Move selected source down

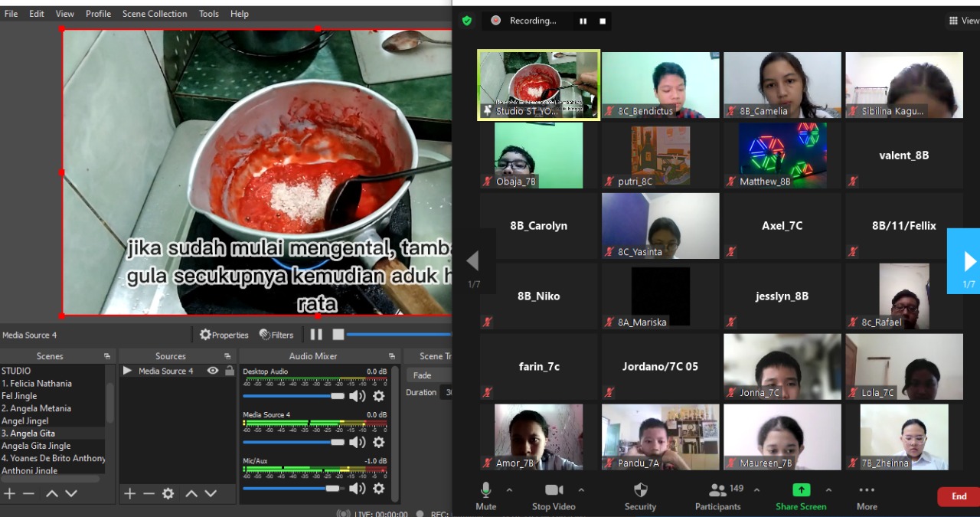coord(211,494)
